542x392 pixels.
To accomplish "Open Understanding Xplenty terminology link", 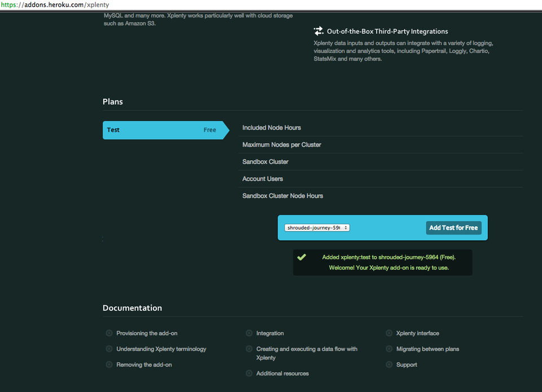I will point(161,349).
